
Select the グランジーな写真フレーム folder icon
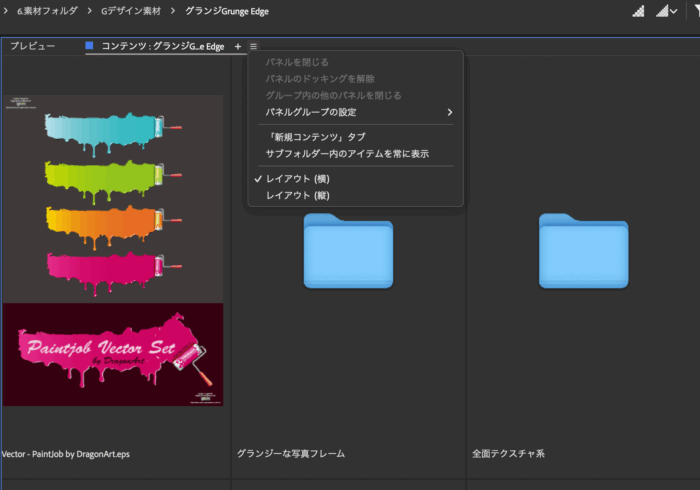[348, 251]
